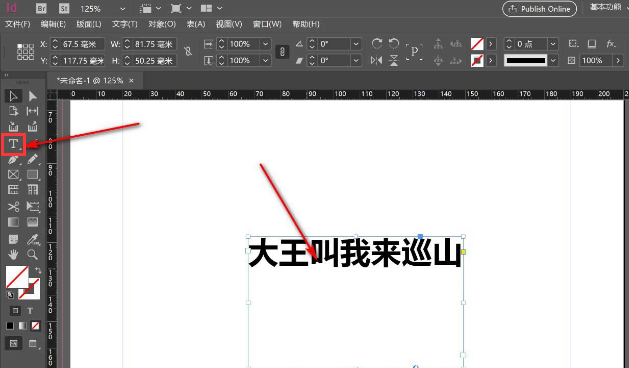Select the Hand tool
The height and width of the screenshot is (368, 629).
coord(13,254)
